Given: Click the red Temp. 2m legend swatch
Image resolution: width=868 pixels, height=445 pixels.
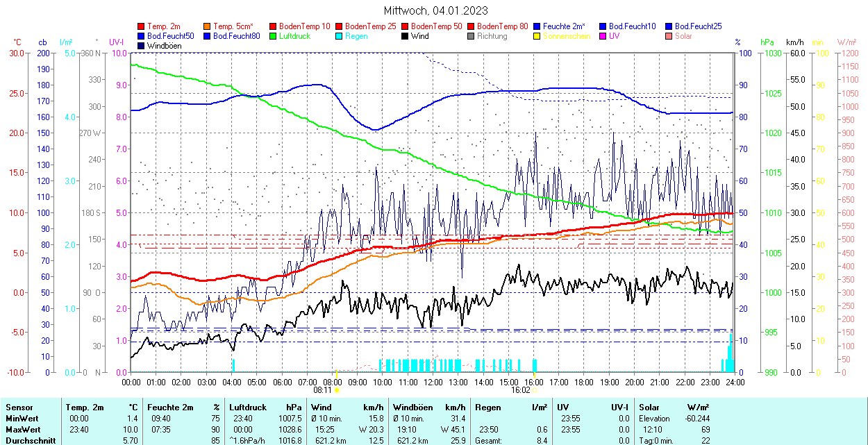Looking at the screenshot, I should (142, 26).
